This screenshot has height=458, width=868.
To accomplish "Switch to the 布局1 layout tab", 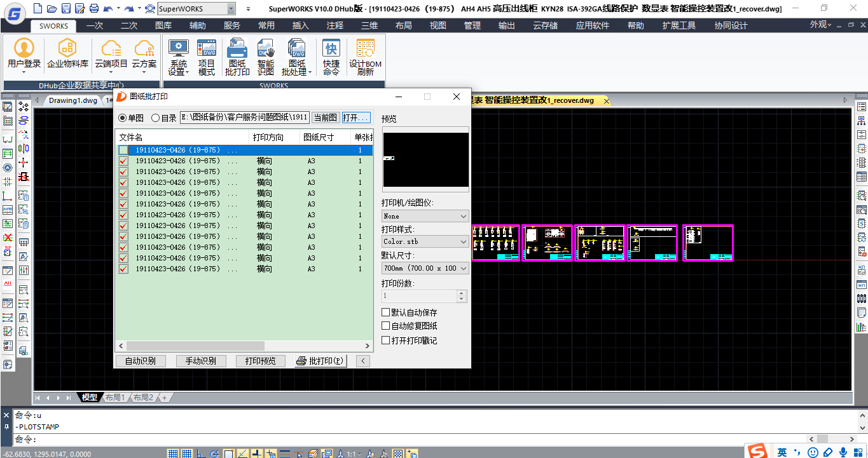I will (x=115, y=398).
